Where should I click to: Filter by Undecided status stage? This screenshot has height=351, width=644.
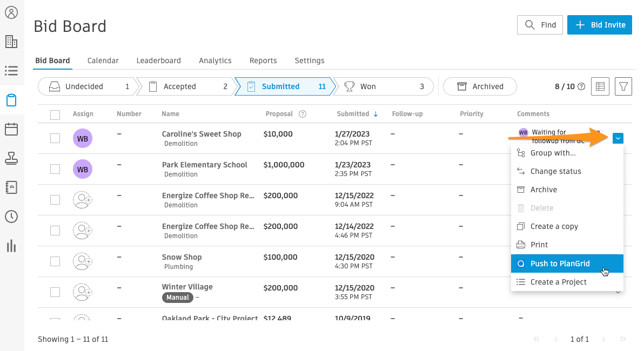[x=89, y=86]
